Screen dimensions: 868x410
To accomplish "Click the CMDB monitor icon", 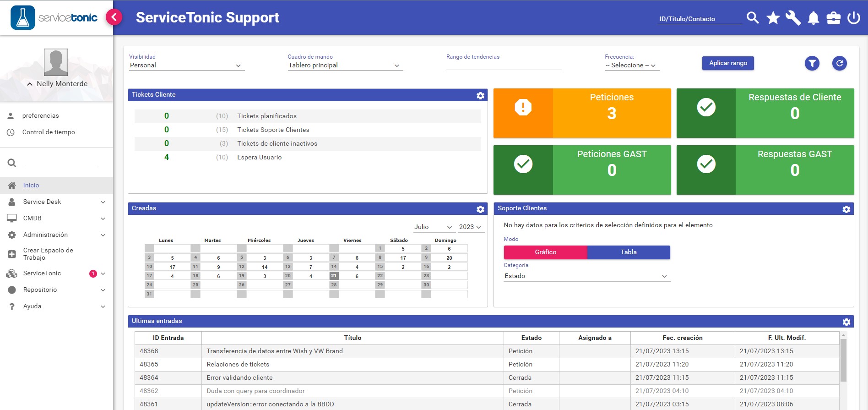I will click(x=12, y=218).
